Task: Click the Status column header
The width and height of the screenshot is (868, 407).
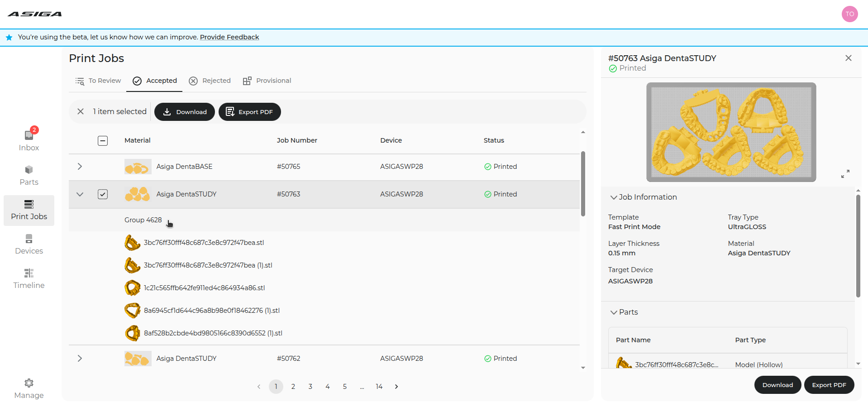Action: 494,140
